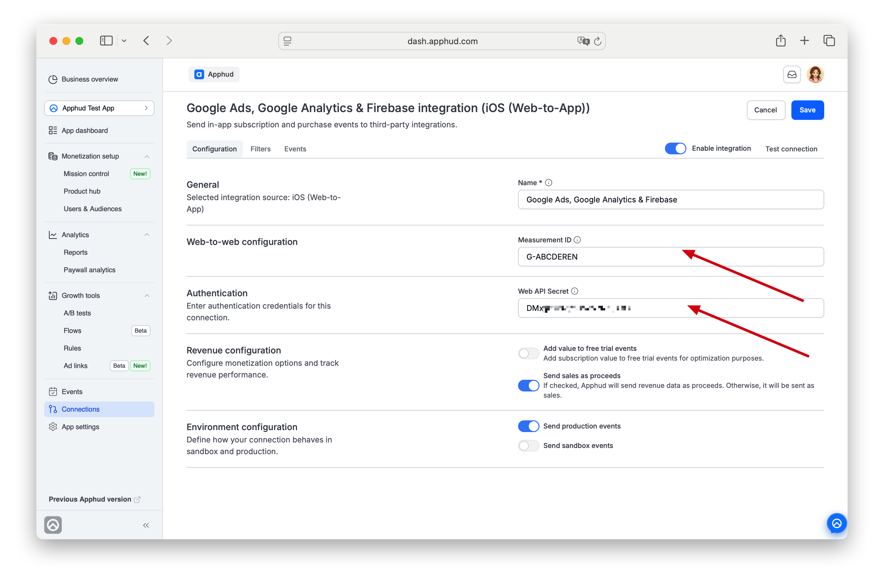Open App dashboard in sidebar
The width and height of the screenshot is (884, 588).
coord(85,131)
